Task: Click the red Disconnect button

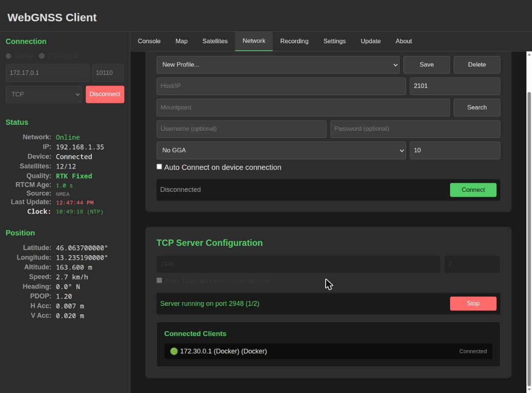Action: [x=105, y=94]
